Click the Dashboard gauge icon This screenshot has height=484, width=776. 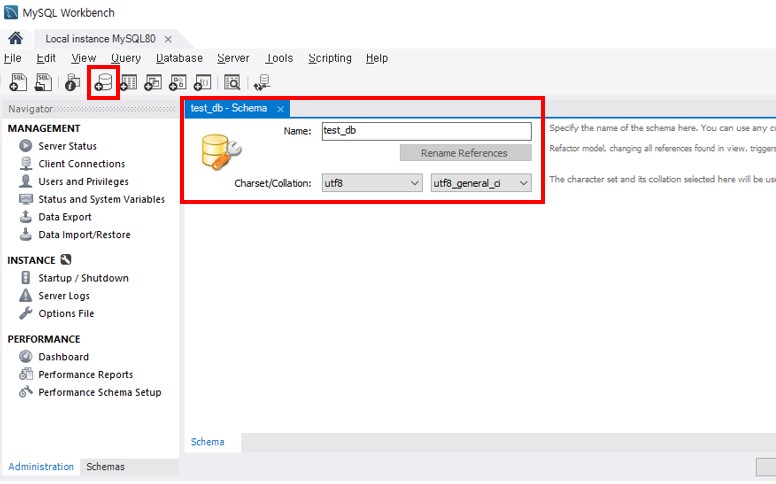(x=26, y=356)
